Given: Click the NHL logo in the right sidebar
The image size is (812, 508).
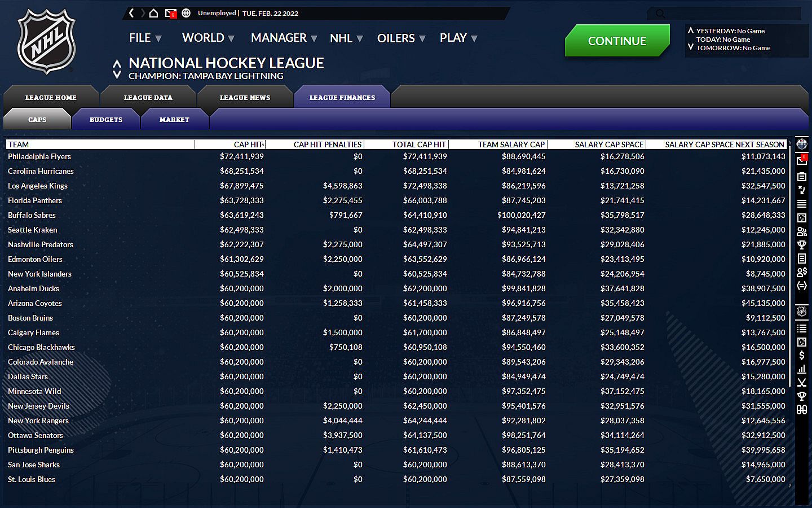Looking at the screenshot, I should coord(801,312).
